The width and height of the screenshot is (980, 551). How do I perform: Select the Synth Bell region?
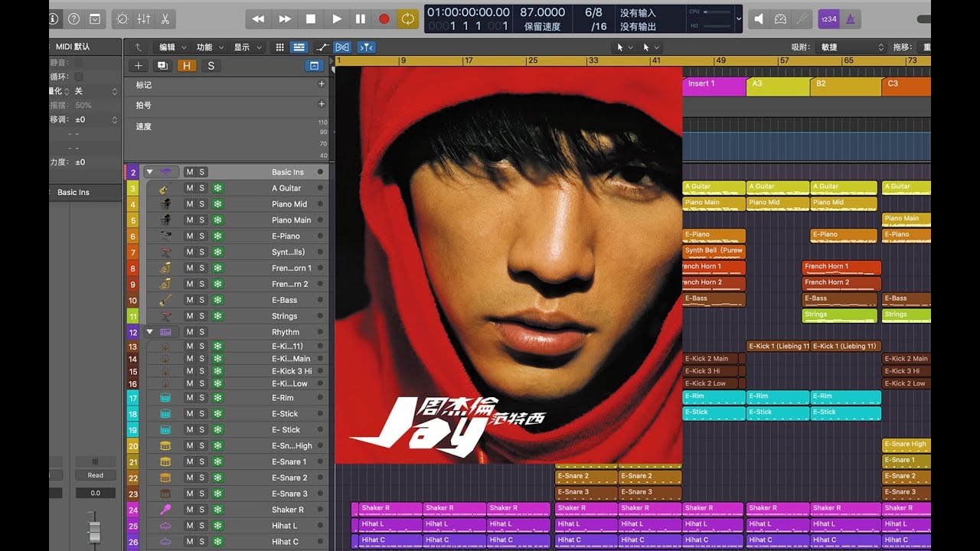pos(714,251)
